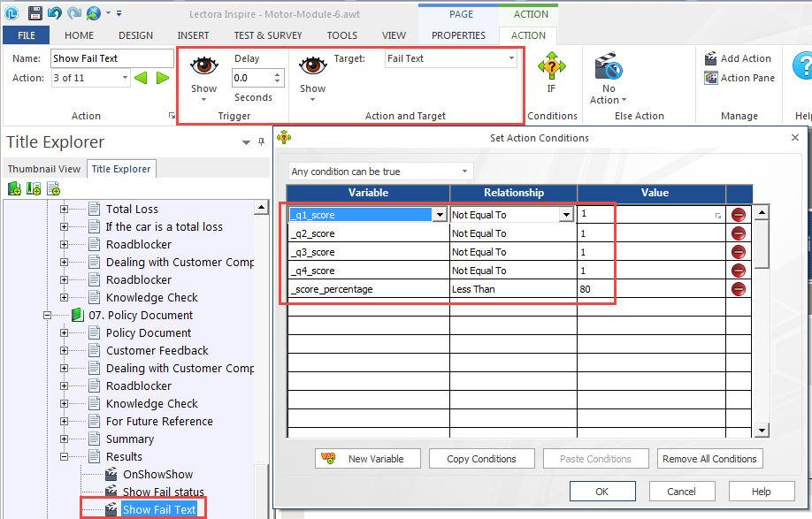Go to previous action with green left arrow
812x519 pixels.
tap(141, 78)
